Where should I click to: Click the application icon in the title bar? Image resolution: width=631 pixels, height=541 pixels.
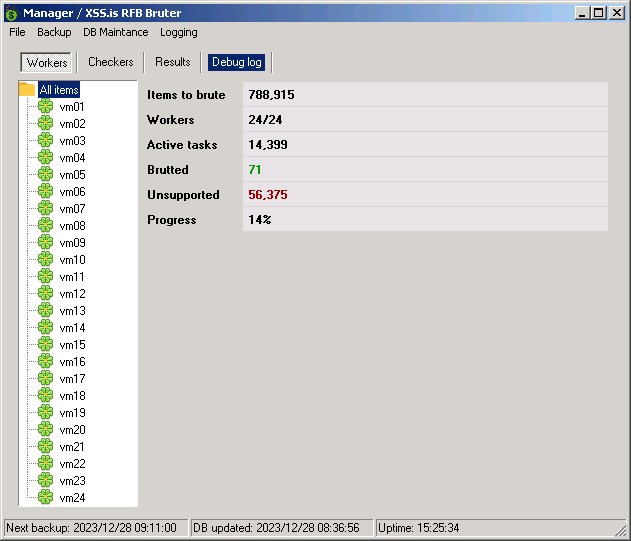(12, 13)
